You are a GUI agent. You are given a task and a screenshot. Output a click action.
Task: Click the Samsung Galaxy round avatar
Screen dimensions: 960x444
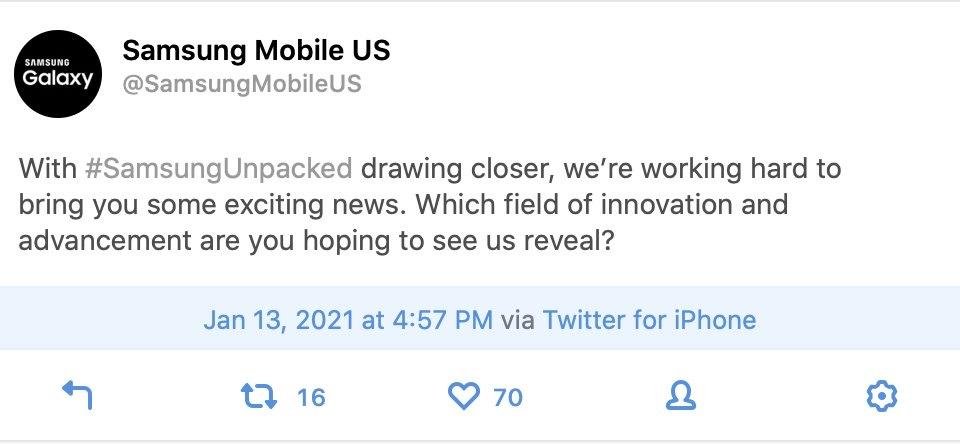[59, 73]
